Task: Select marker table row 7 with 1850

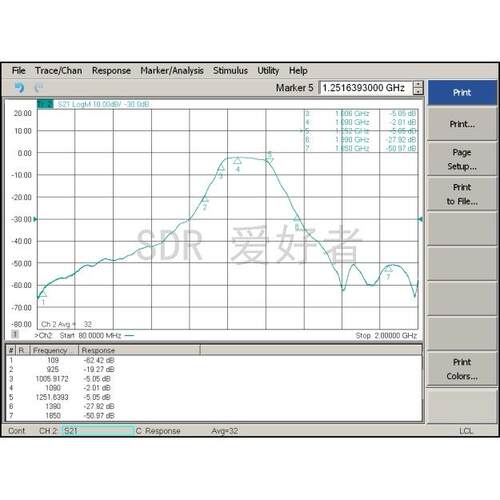Action: [213, 416]
